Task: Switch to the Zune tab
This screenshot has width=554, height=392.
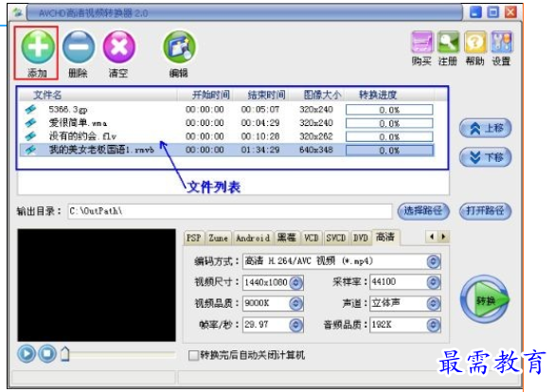Action: click(x=218, y=238)
